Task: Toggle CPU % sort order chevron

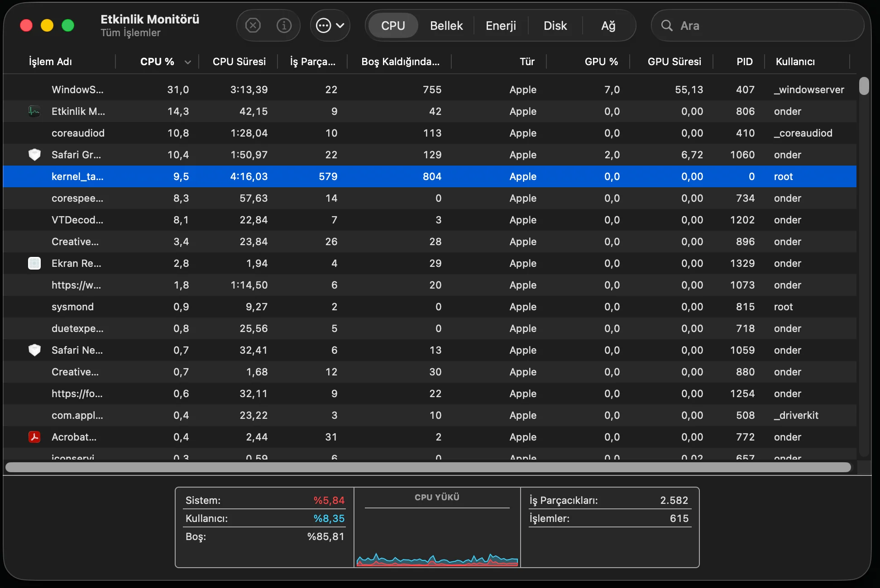Action: pyautogui.click(x=187, y=62)
